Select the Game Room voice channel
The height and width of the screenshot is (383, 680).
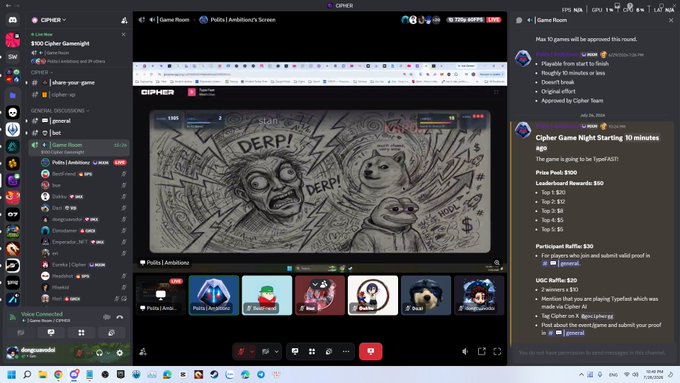[79, 147]
